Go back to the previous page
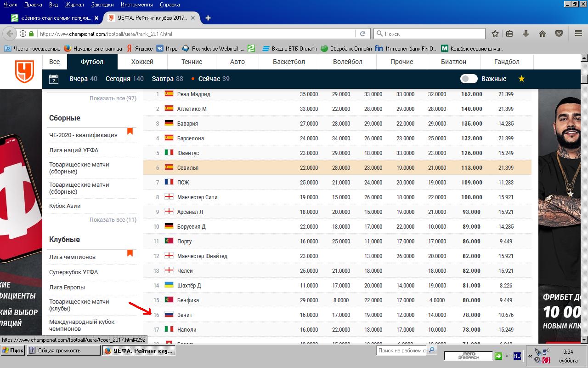This screenshot has height=368, width=588. point(10,34)
